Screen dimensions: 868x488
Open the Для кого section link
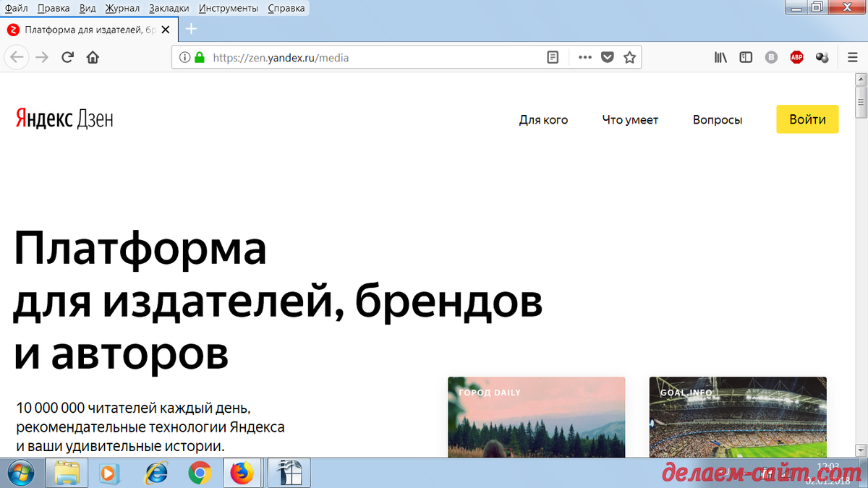pos(543,120)
